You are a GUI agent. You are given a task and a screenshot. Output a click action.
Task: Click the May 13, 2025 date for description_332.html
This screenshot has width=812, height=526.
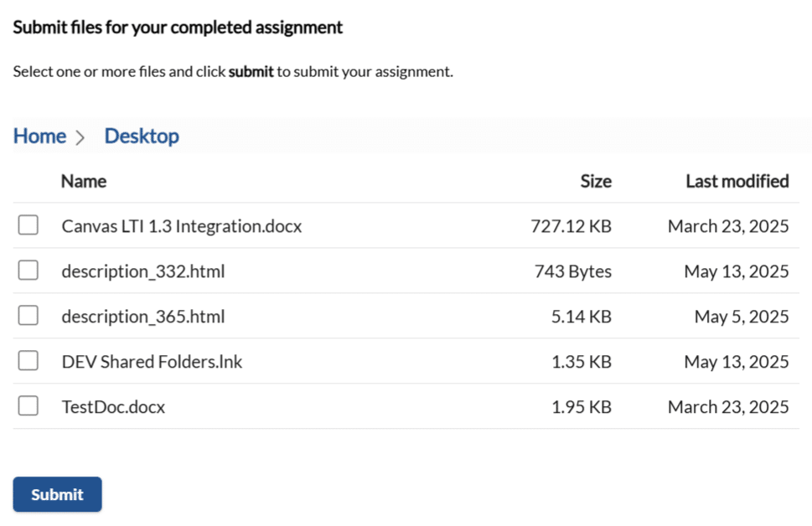737,270
